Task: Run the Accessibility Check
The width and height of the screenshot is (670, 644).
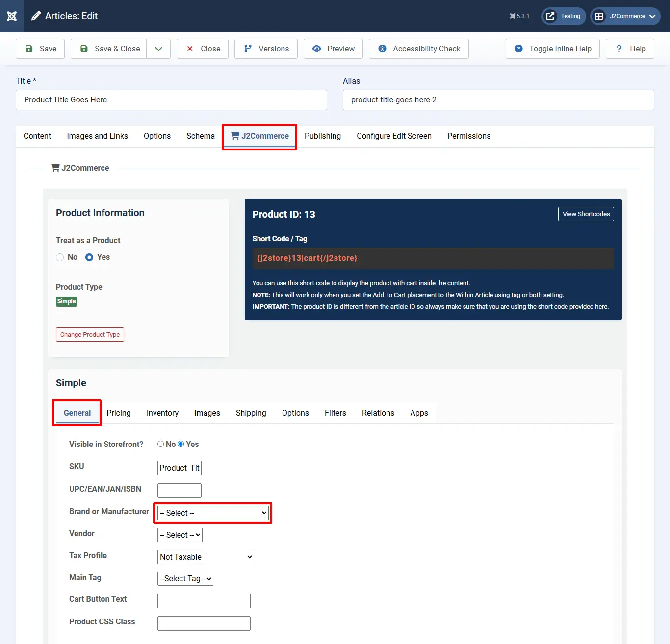Action: point(419,49)
